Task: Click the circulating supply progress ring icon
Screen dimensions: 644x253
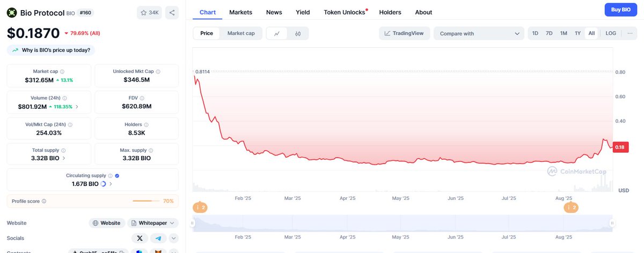Action: pos(104,184)
